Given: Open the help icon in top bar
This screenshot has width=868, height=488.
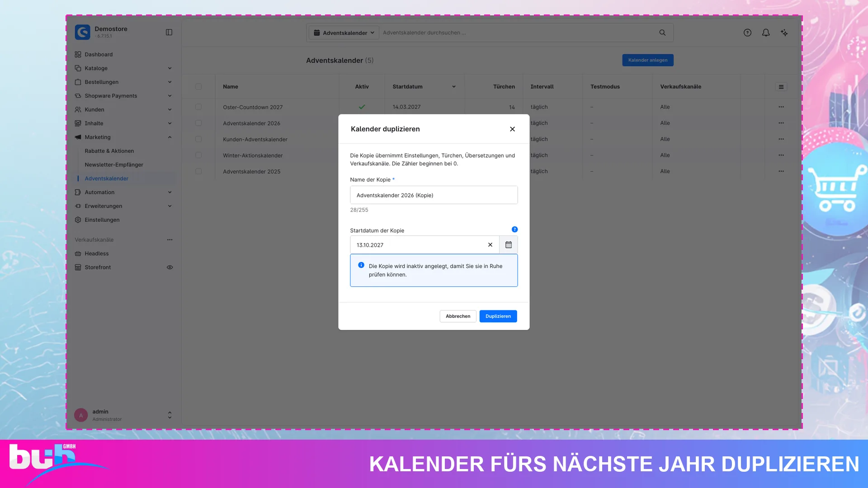Looking at the screenshot, I should (x=747, y=33).
